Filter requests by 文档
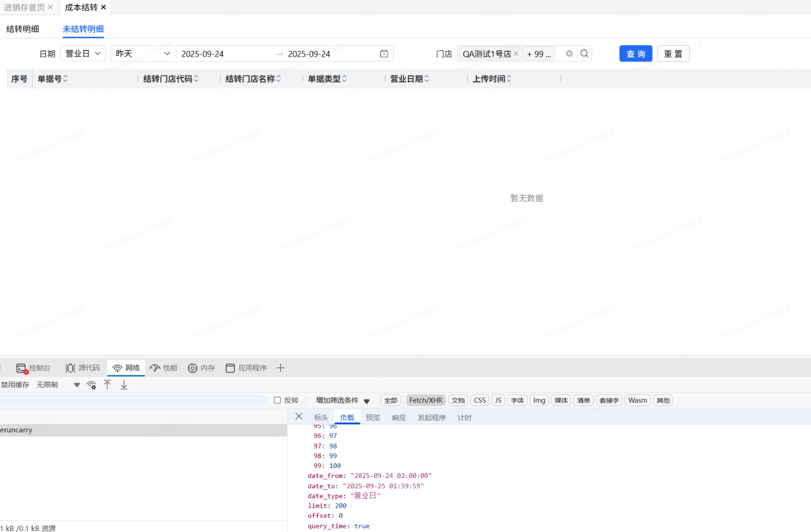 (x=458, y=400)
